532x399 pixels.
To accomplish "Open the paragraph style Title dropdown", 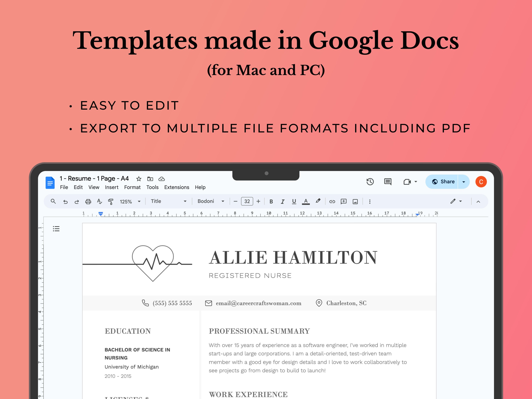I will pos(168,201).
